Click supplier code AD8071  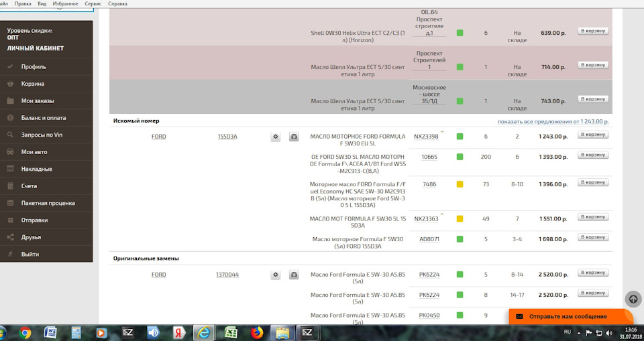tap(429, 238)
